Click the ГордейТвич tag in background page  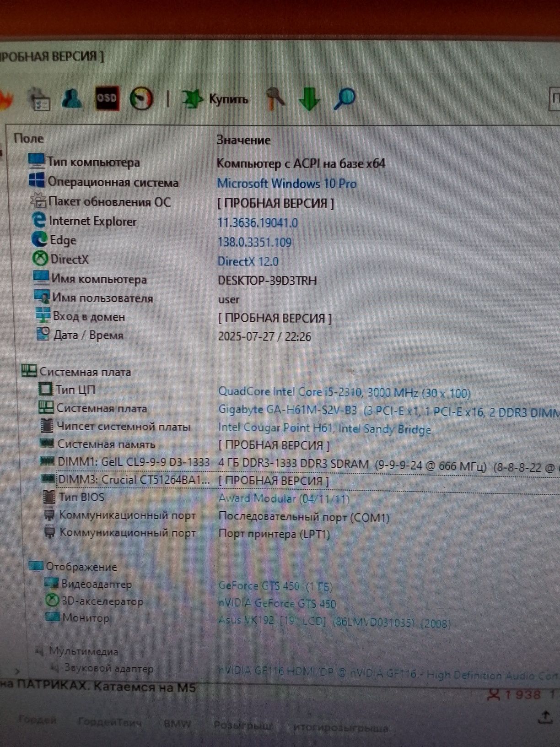click(x=109, y=722)
